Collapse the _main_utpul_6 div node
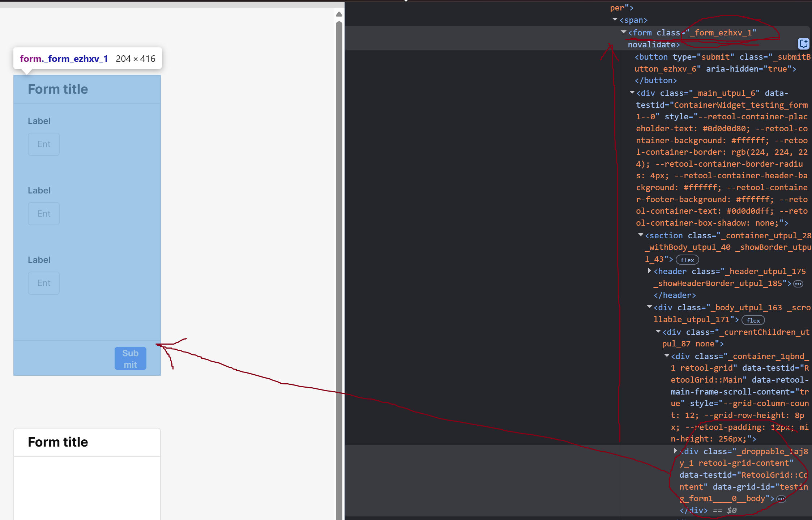Screen dimensions: 812x520 pyautogui.click(x=632, y=93)
